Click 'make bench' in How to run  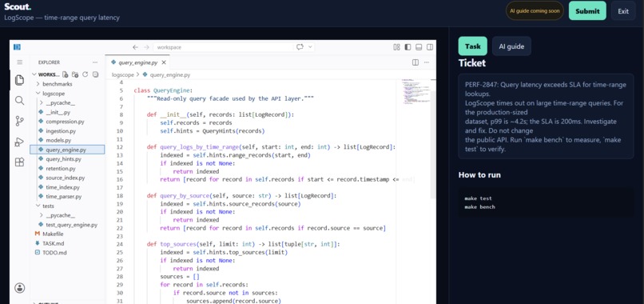[x=479, y=207]
